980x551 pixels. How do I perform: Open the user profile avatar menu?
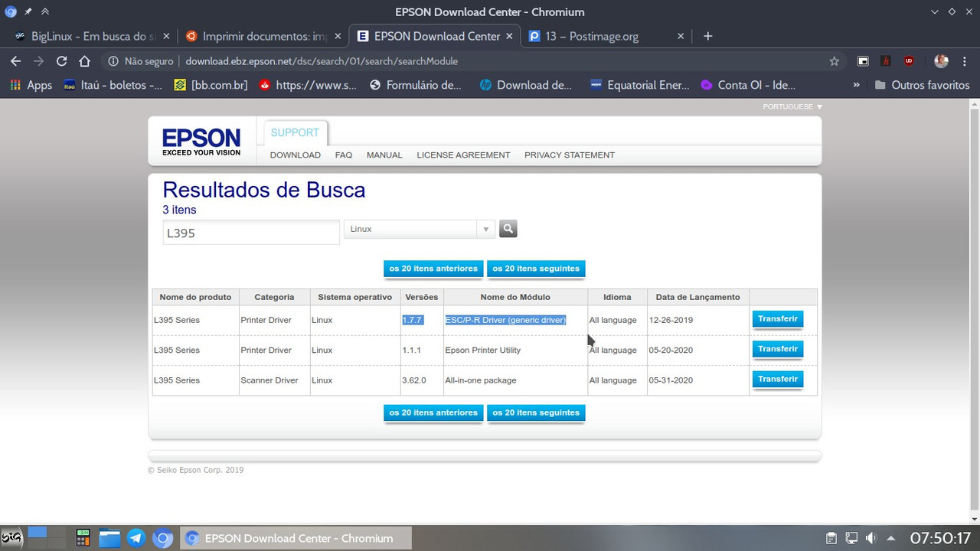[x=941, y=61]
